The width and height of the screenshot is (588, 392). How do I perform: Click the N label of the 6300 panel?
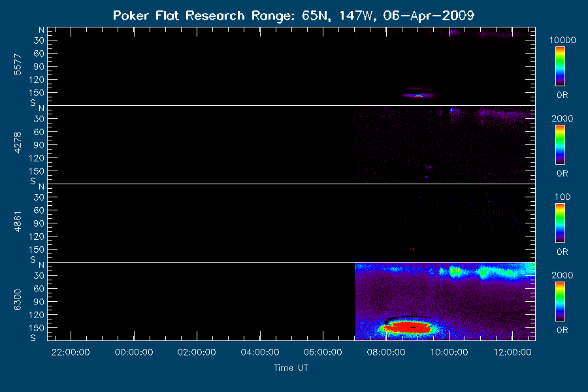click(41, 265)
